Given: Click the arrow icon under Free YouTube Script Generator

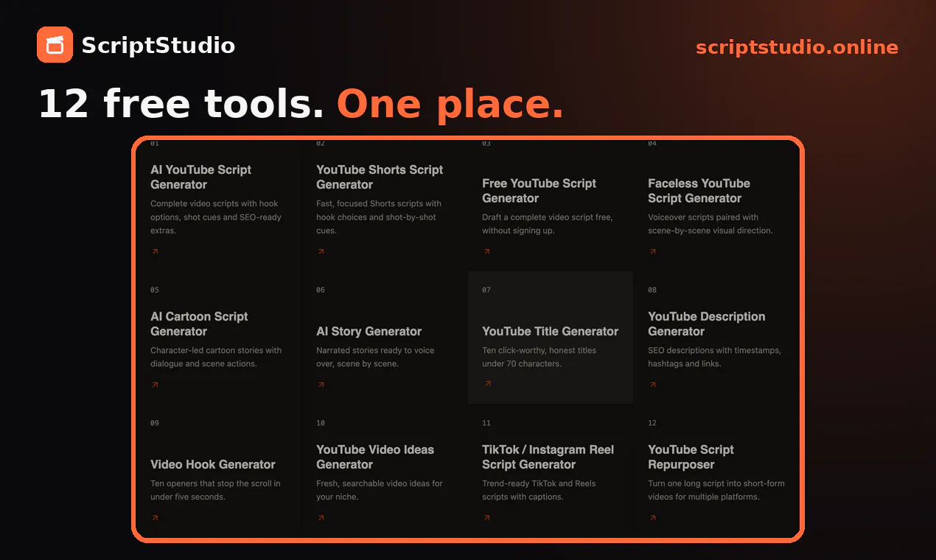Looking at the screenshot, I should pos(486,251).
